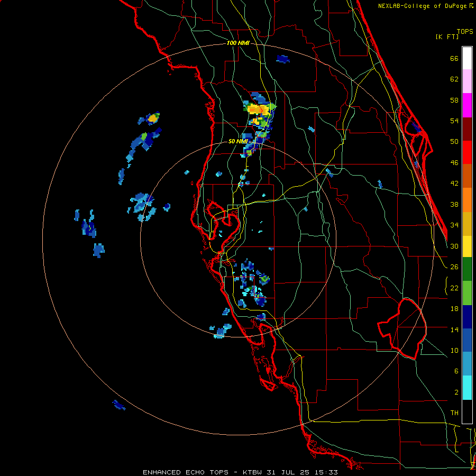Click the ENHANCED ECHO TOPS product title
Screen dimensions: 476x476
click(186, 472)
